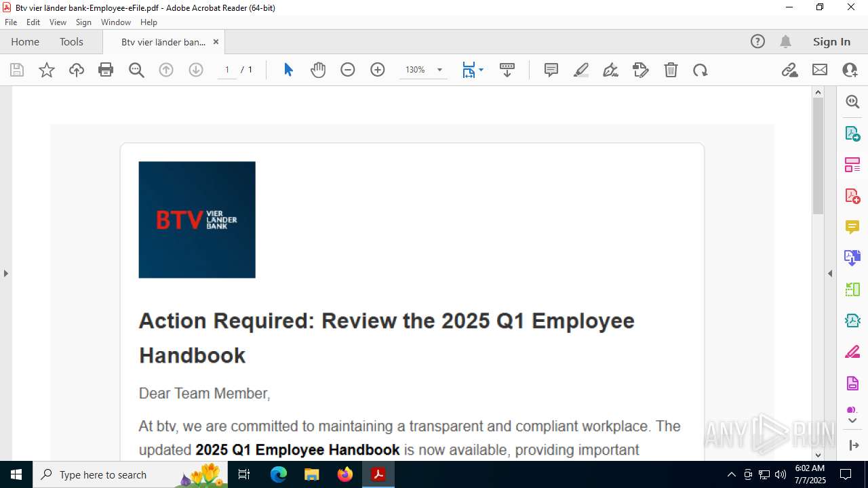This screenshot has width=868, height=488.
Task: Open the Window menu
Action: pos(116,22)
